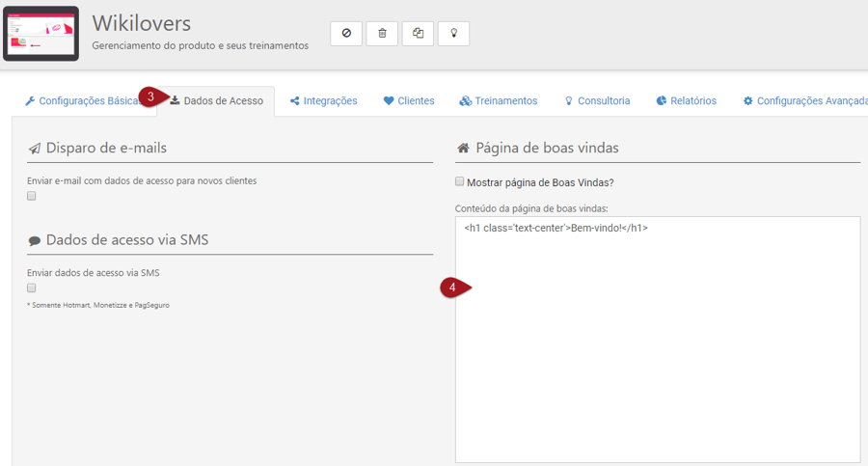Switch to the Consultoria tab

(597, 100)
